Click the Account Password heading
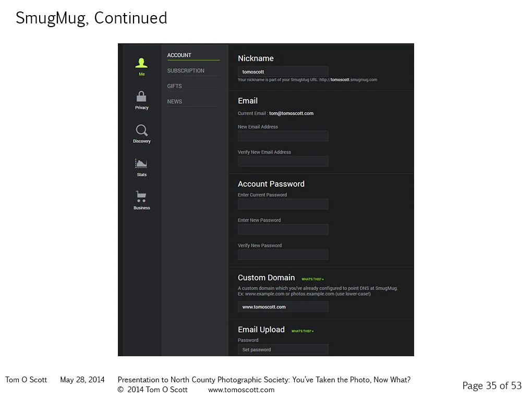 pos(271,184)
